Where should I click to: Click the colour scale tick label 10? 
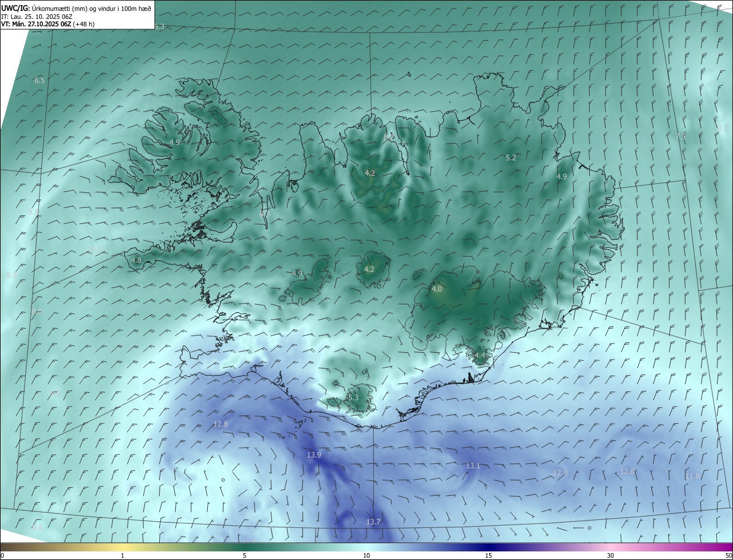click(x=366, y=555)
